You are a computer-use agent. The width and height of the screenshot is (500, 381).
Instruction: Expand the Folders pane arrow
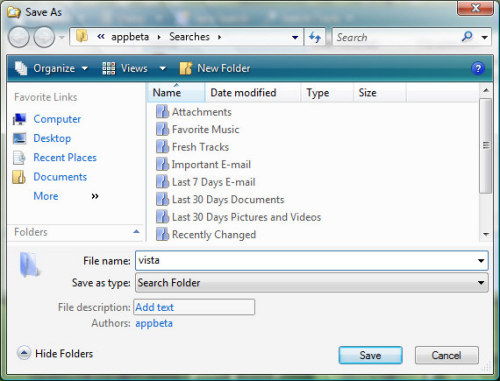click(x=136, y=231)
